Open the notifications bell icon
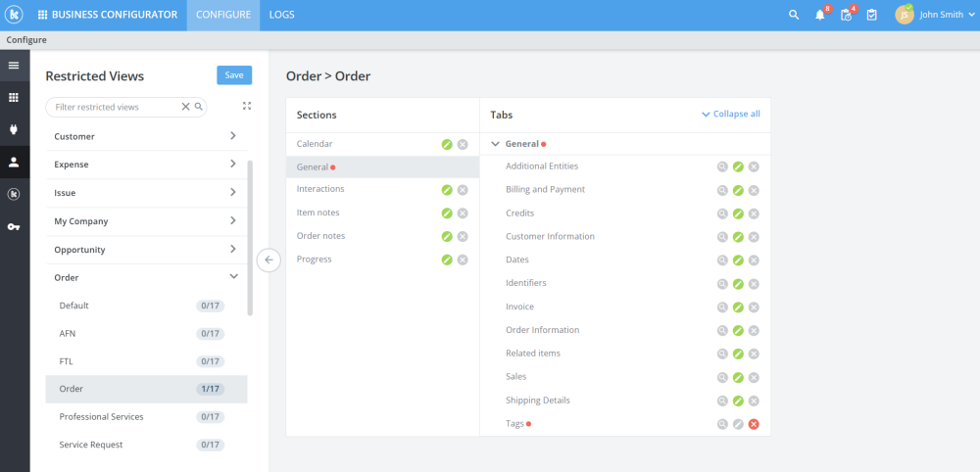980x472 pixels. [x=820, y=15]
